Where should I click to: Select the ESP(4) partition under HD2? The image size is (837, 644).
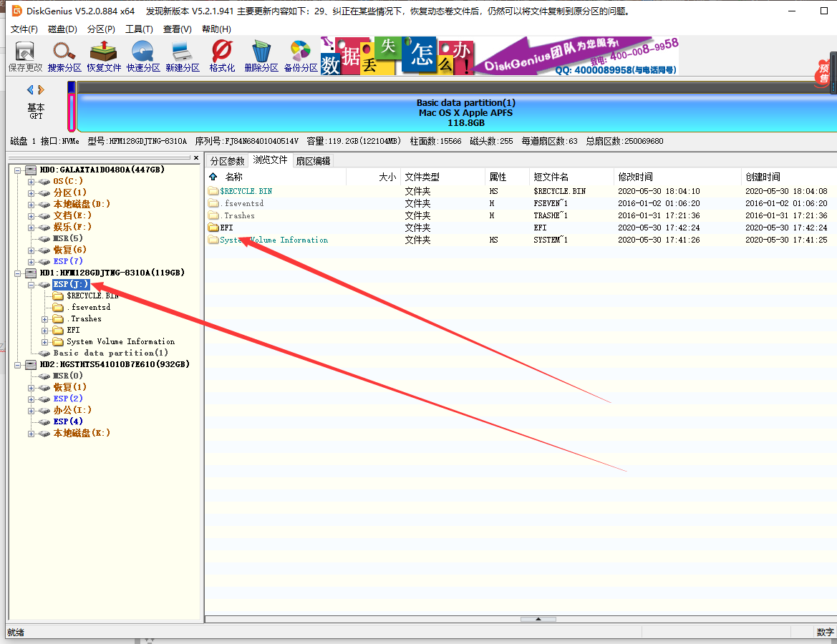(68, 421)
